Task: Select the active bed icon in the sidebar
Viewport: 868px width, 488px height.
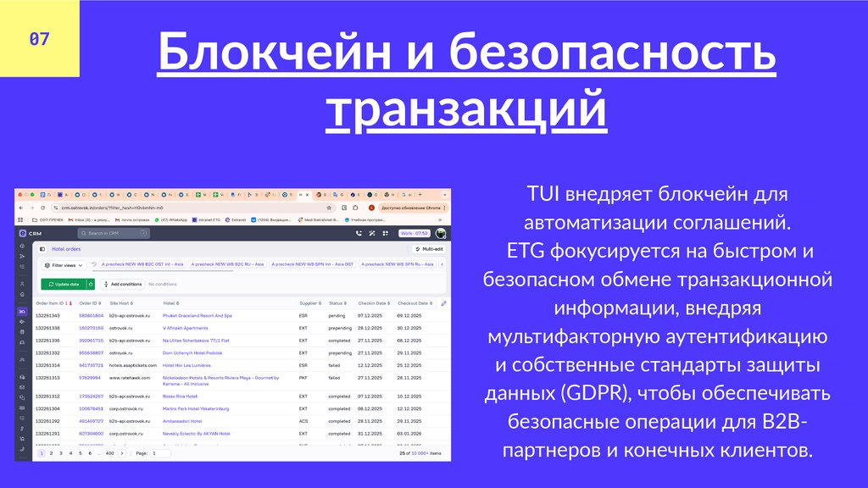Action: pyautogui.click(x=22, y=312)
